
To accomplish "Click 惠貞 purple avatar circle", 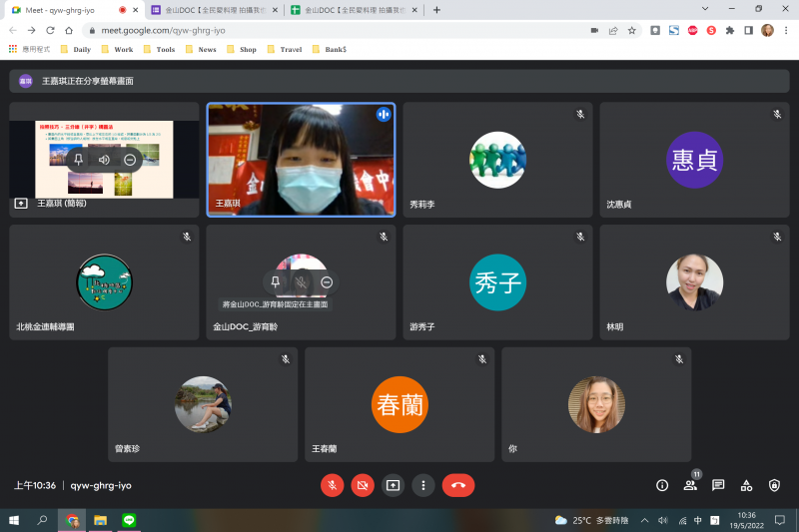I will click(694, 160).
